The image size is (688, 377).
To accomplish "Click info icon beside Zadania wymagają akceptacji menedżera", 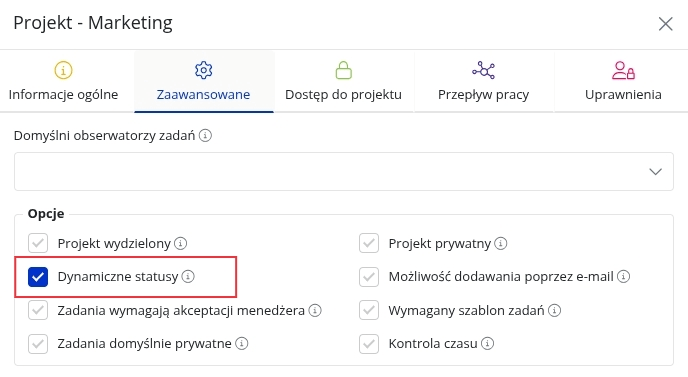I will click(x=315, y=310).
